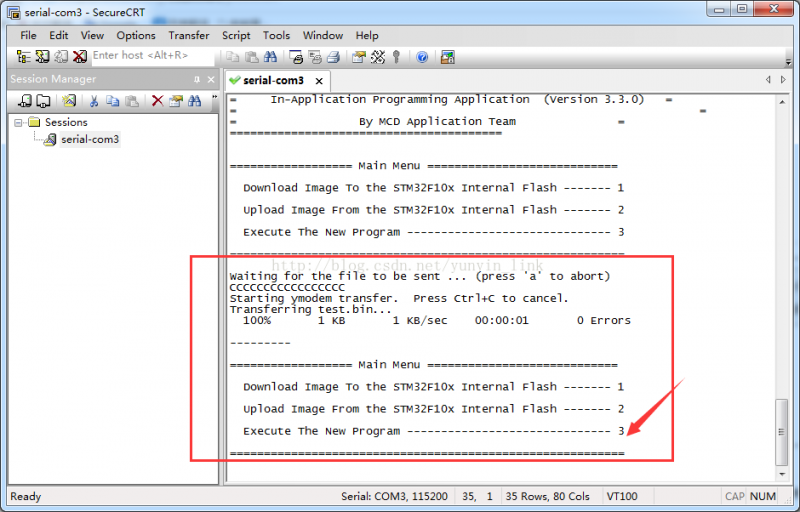
Task: Open the Help menu
Action: tap(367, 35)
